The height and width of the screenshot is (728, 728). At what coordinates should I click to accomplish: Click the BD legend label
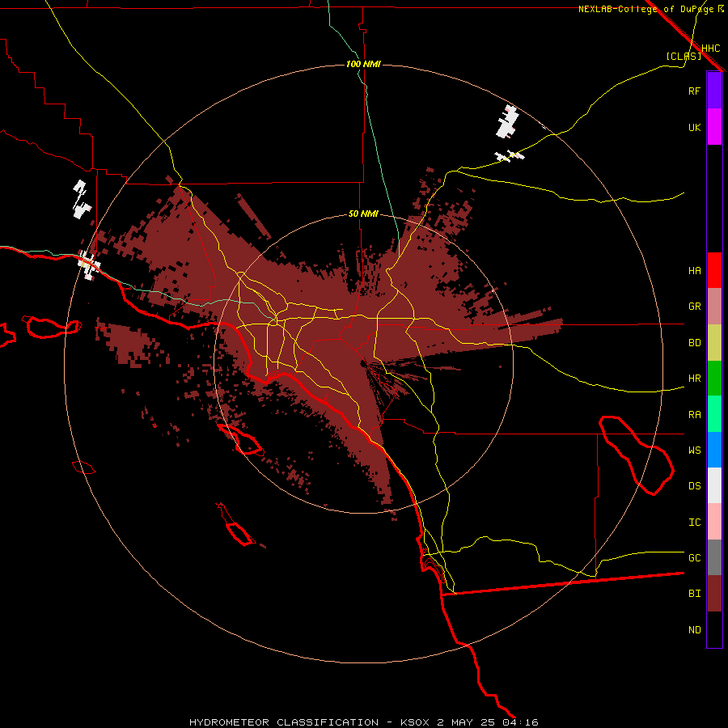point(694,343)
